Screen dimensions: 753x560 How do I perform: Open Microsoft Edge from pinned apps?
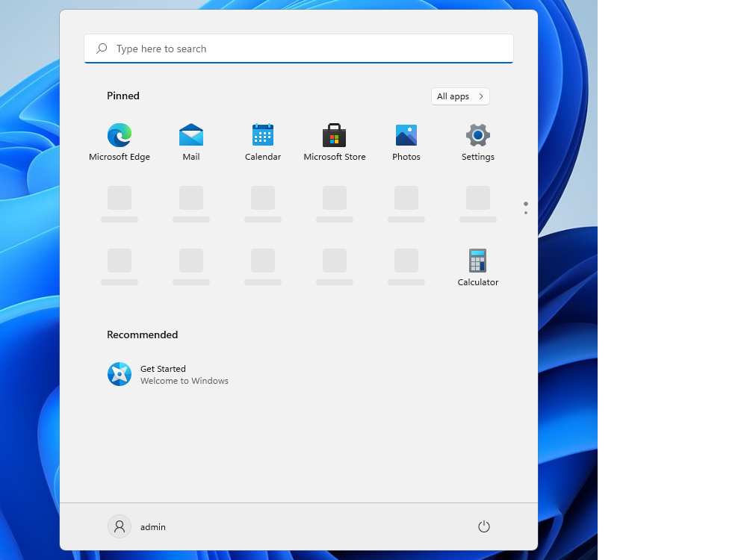[120, 137]
